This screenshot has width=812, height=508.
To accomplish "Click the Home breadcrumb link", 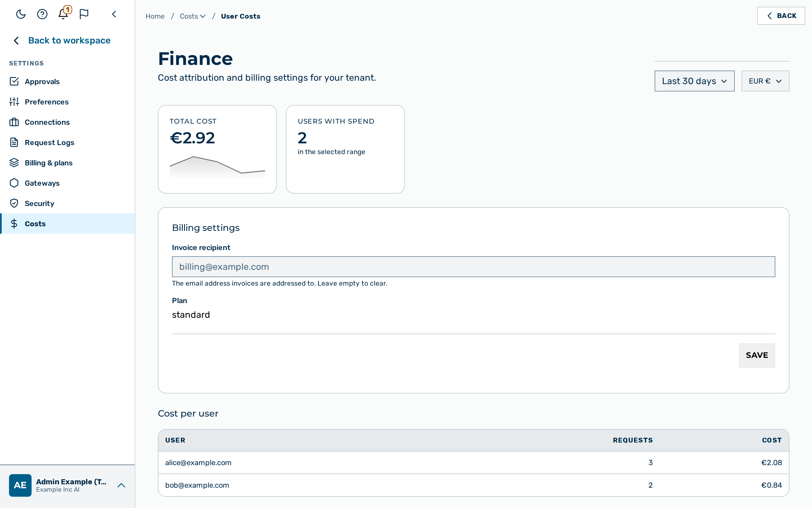I will coord(155,16).
